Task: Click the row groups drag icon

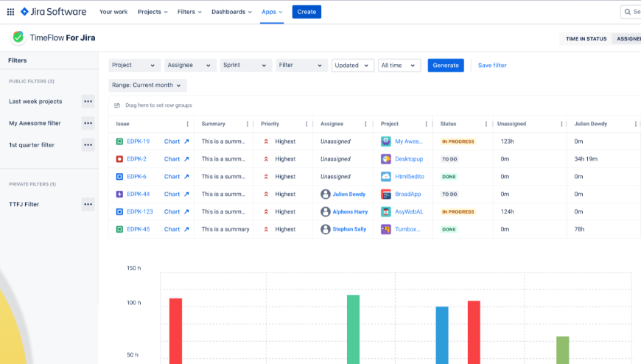Action: [117, 105]
